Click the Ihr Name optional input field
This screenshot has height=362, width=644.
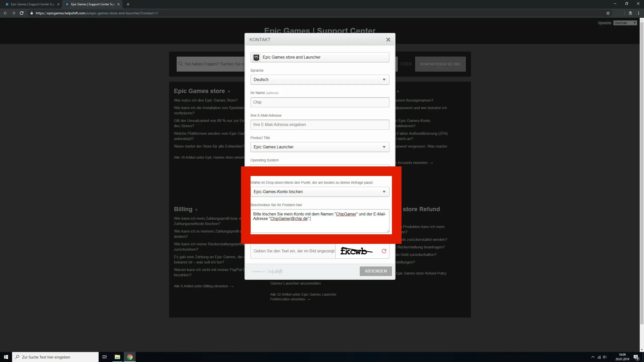coord(319,102)
